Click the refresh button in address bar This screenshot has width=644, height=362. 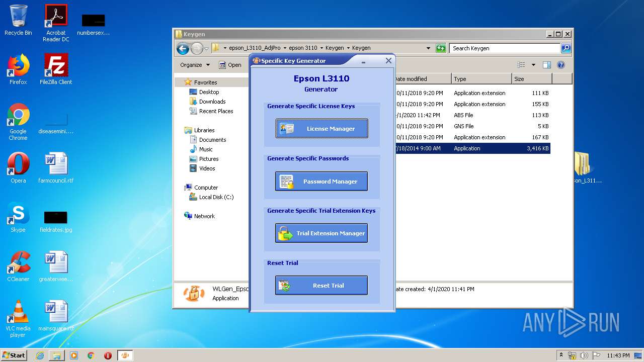pyautogui.click(x=441, y=48)
